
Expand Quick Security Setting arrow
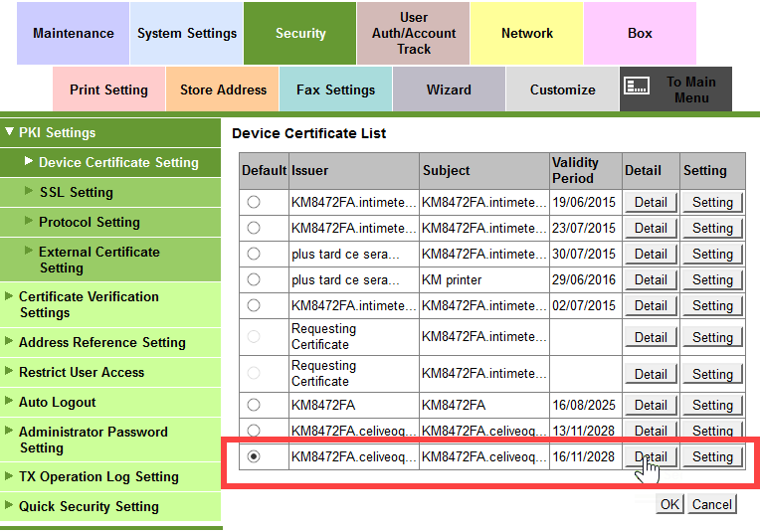9,505
